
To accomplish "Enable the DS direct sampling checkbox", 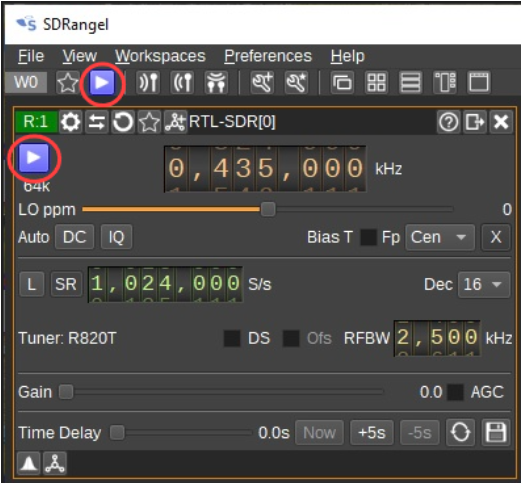I will click(x=232, y=338).
